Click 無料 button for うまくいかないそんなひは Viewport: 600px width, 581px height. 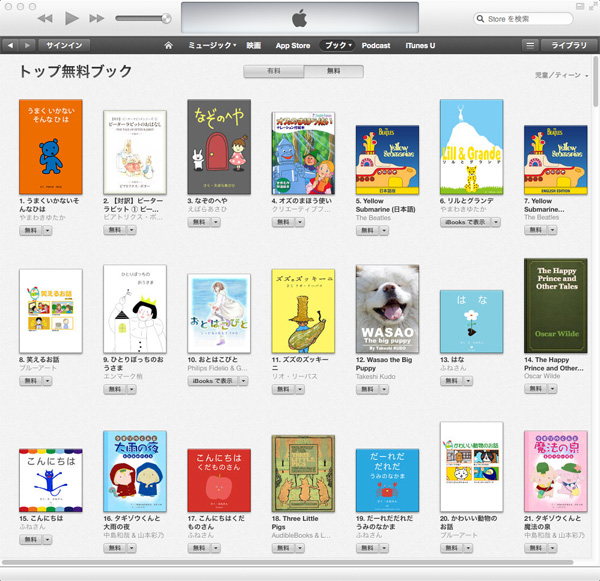click(31, 230)
